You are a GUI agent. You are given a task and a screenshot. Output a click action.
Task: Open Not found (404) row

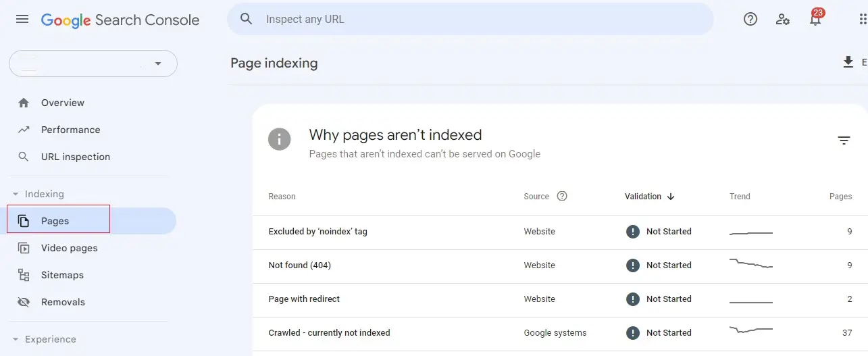coord(560,265)
